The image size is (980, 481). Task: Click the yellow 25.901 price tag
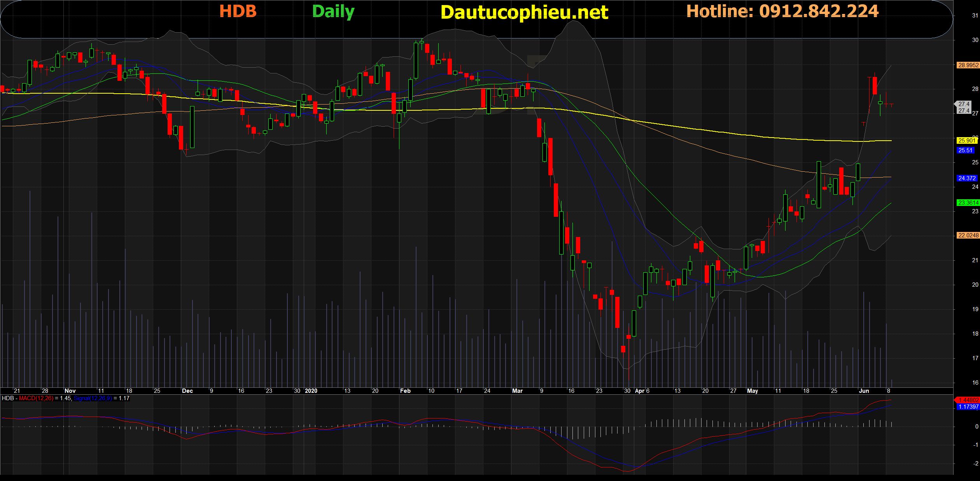pyautogui.click(x=966, y=141)
